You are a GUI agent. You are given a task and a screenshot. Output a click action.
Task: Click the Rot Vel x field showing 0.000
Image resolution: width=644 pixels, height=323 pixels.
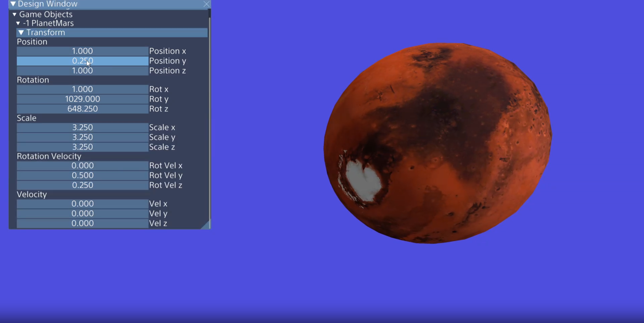click(x=82, y=165)
